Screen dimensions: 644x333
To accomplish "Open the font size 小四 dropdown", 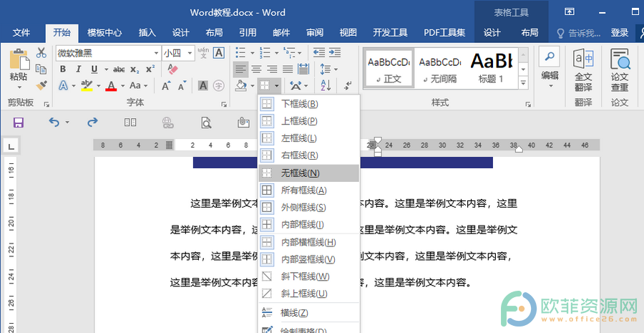I will 190,53.
